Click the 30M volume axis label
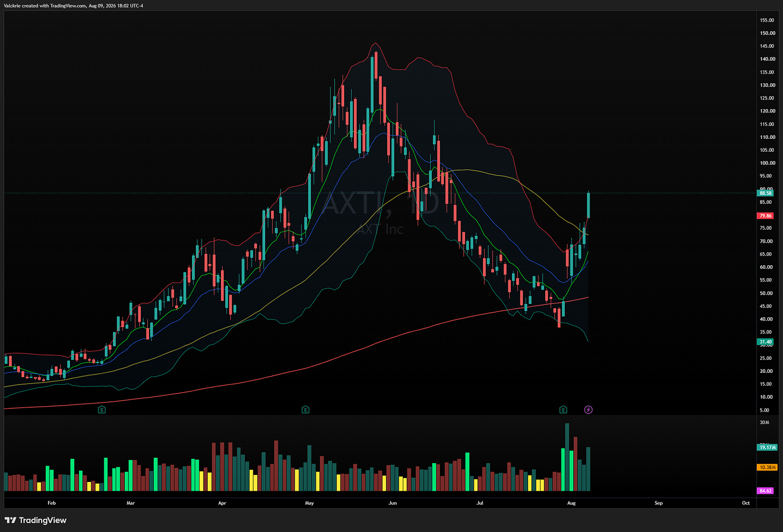Screen dimensions: 783x532 (764, 423)
